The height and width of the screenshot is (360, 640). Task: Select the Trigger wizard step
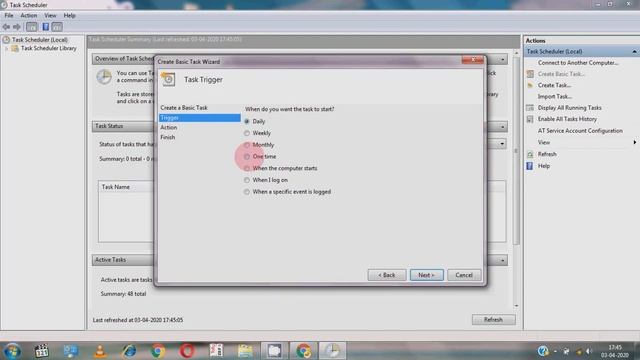coord(200,118)
